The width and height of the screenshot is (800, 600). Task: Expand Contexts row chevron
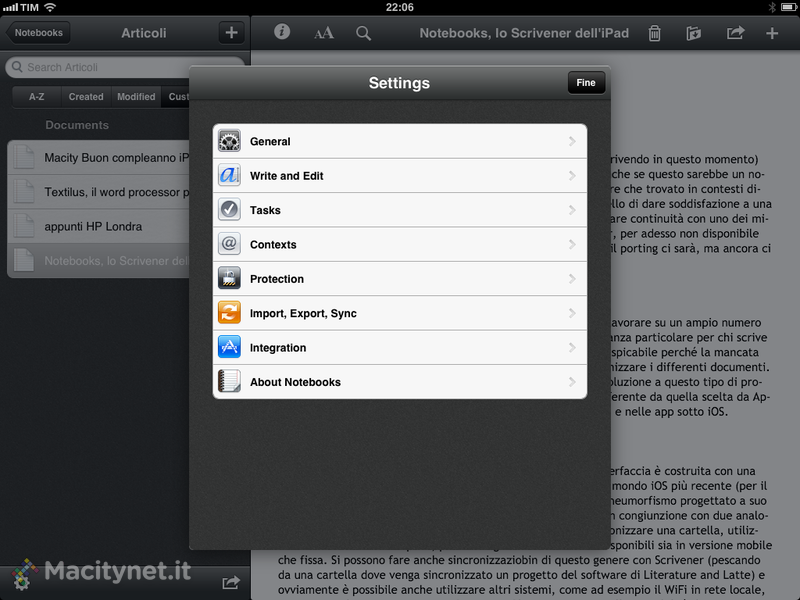tap(572, 244)
